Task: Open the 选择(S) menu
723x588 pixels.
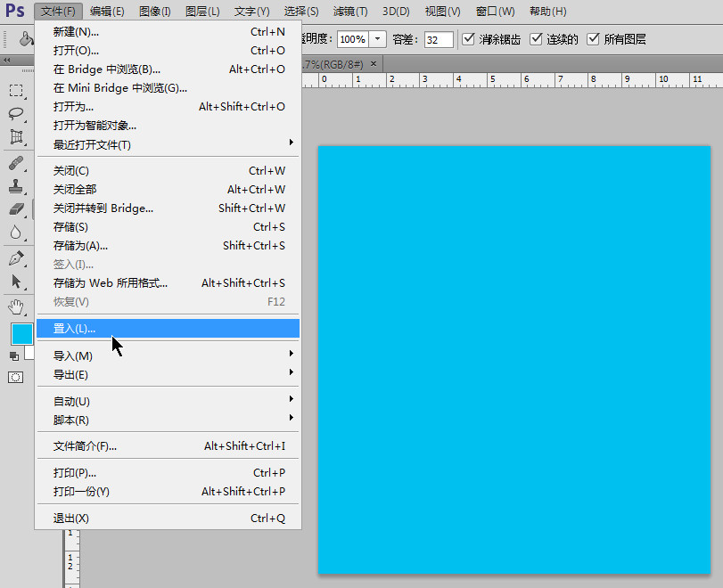Action: tap(301, 11)
